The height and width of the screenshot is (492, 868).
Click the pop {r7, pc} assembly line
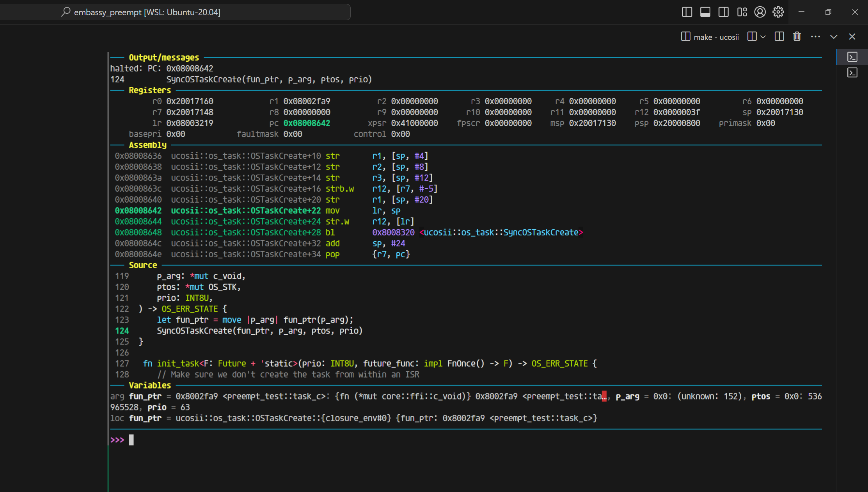(262, 254)
